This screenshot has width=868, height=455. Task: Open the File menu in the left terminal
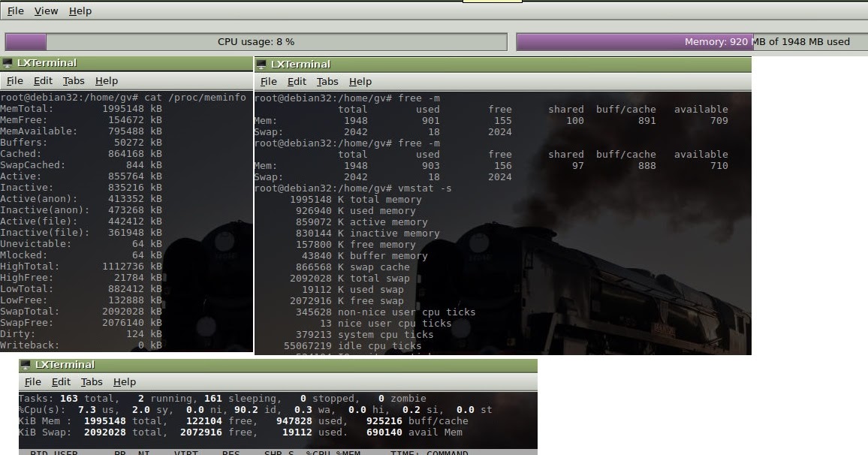pos(14,80)
